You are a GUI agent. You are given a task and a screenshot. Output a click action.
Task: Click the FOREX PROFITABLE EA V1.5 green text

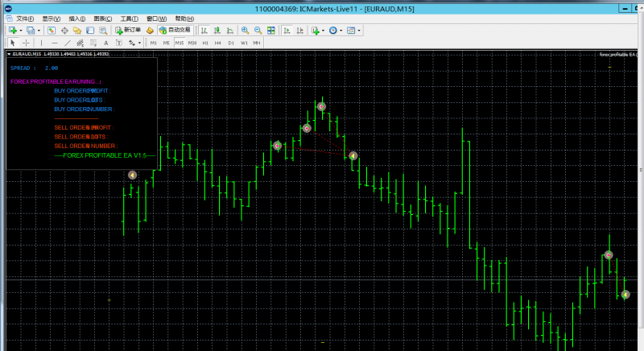(x=105, y=155)
